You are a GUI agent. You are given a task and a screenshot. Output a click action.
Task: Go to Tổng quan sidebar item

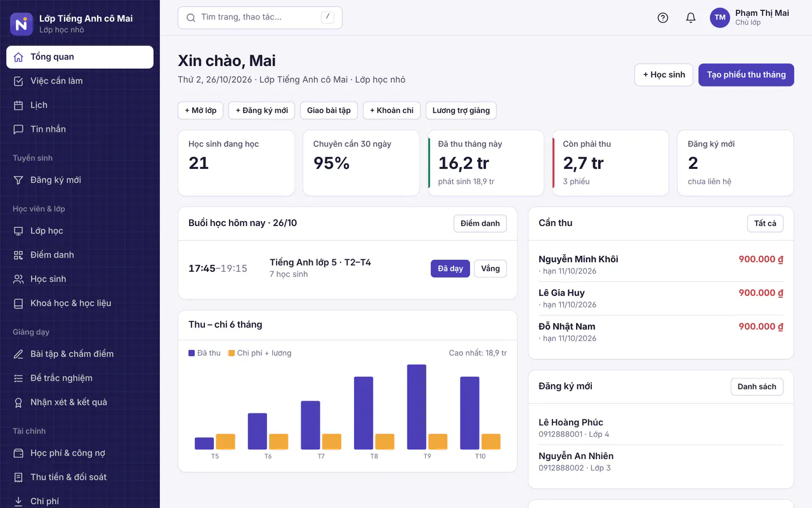coord(80,57)
